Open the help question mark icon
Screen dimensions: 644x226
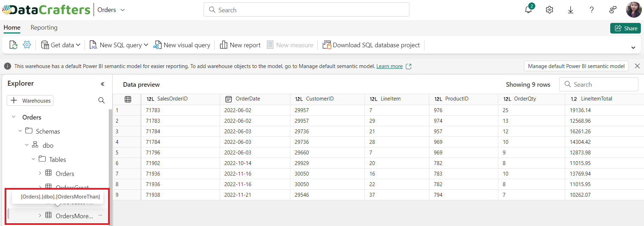pyautogui.click(x=592, y=10)
